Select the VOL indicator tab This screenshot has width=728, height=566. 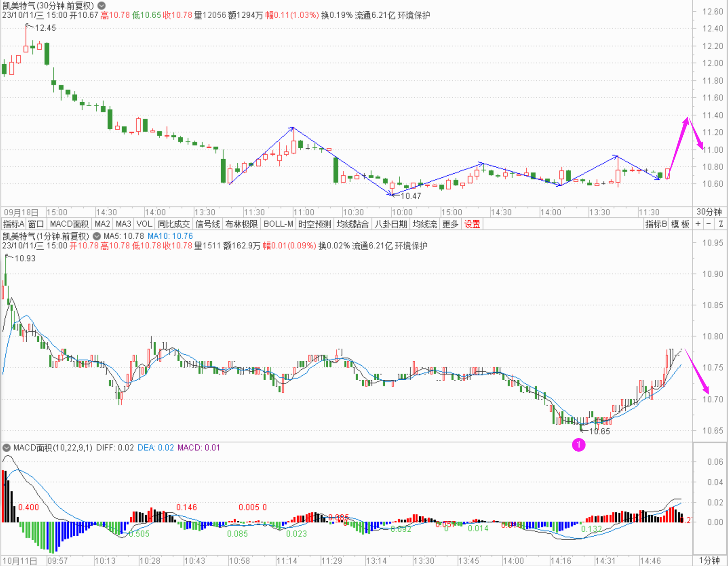point(144,224)
